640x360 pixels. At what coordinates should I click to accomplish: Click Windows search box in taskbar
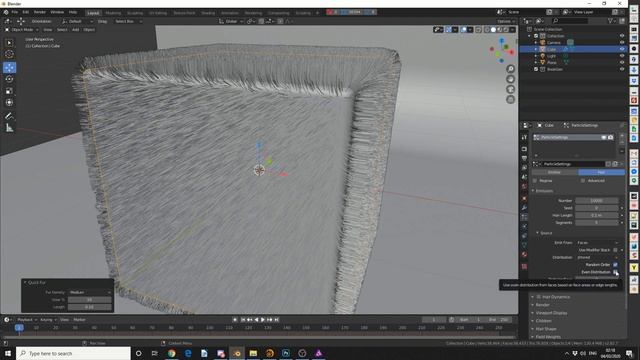click(73, 353)
